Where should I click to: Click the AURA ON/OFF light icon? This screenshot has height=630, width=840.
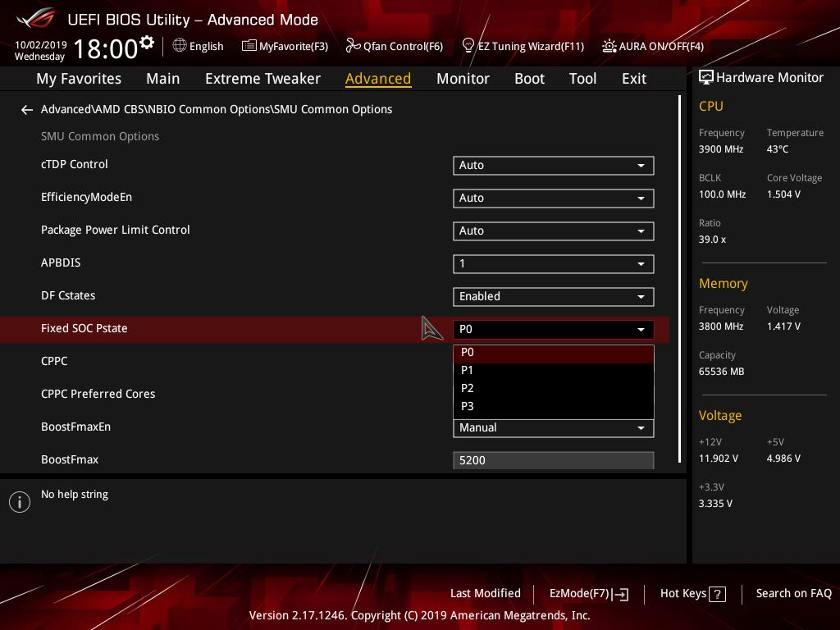[x=609, y=46]
